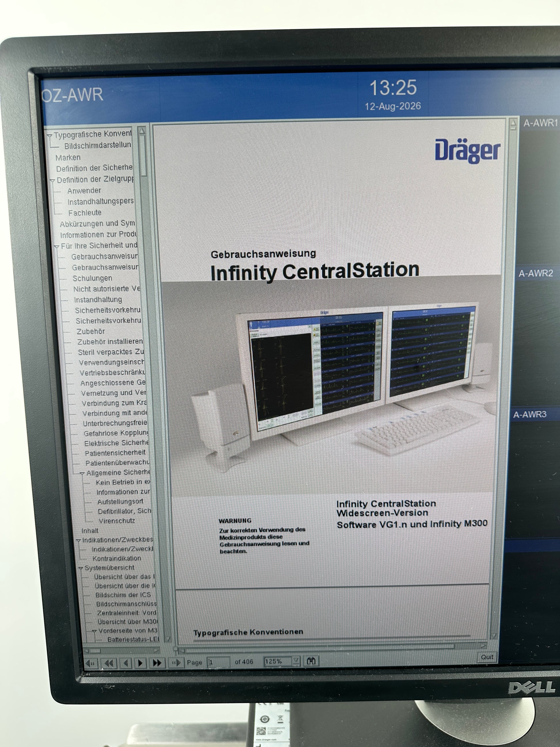Select the Bildschirmanschlüsse entry

click(127, 604)
